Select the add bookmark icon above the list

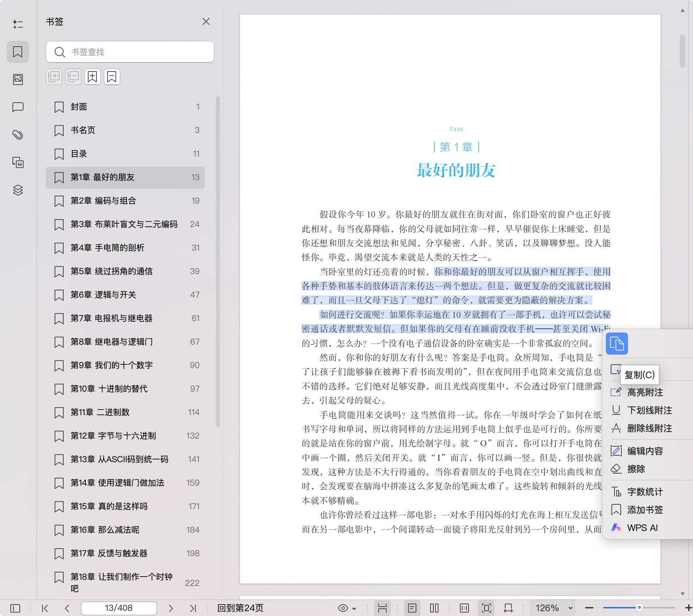click(92, 77)
